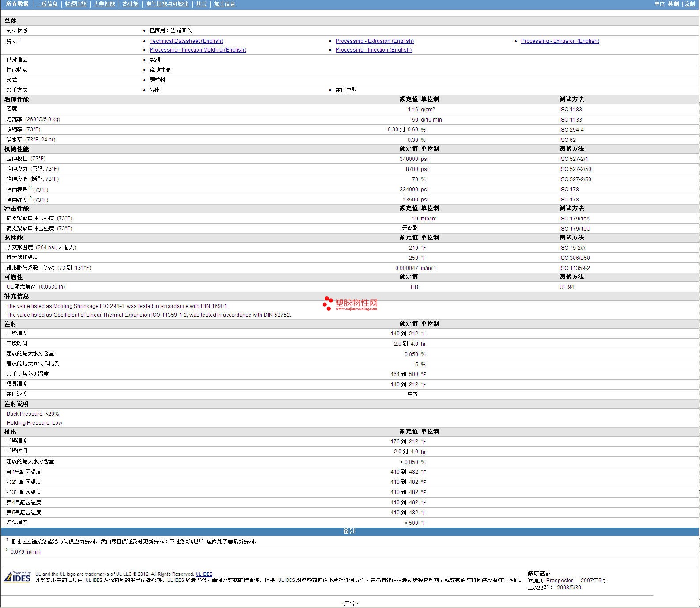Select the ISO 62 cell

pos(568,140)
